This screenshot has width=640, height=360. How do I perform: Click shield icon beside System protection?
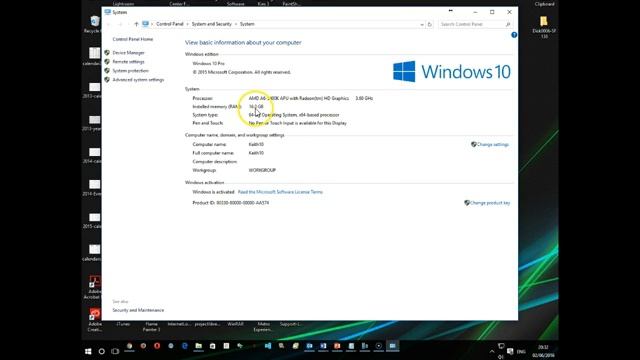tap(107, 71)
